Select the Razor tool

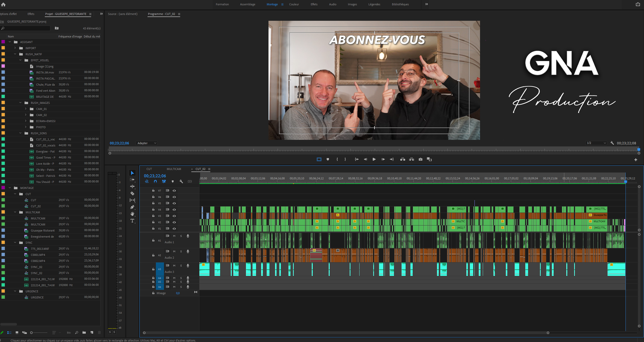pyautogui.click(x=132, y=193)
